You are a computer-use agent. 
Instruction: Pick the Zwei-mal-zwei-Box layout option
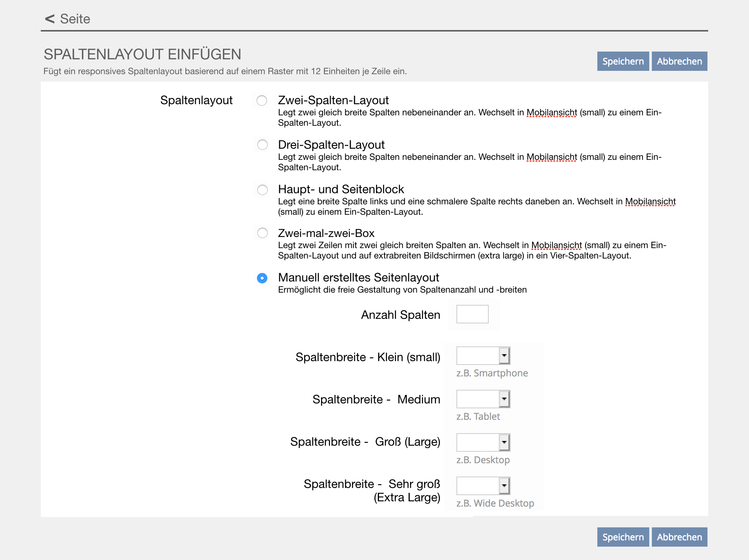pos(263,233)
